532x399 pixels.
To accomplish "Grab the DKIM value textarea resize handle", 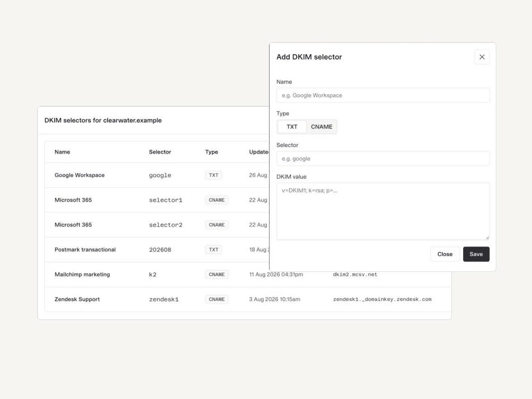I will coord(487,237).
